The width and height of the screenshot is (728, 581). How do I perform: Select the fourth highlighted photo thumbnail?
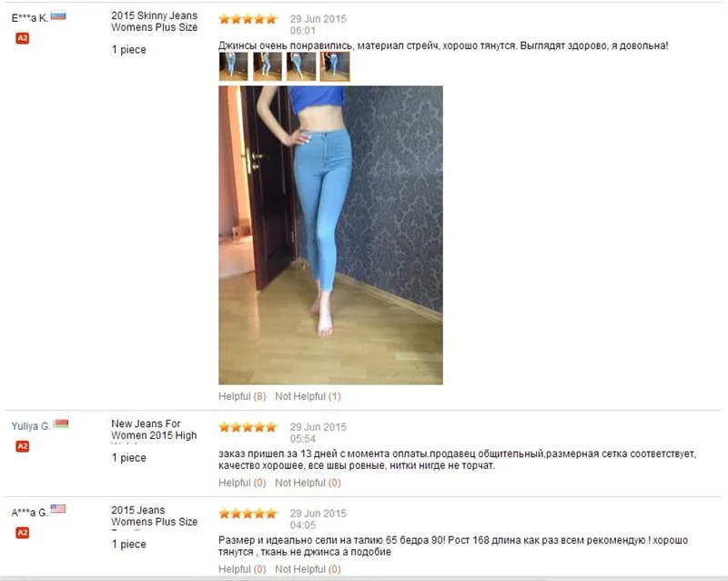[335, 66]
